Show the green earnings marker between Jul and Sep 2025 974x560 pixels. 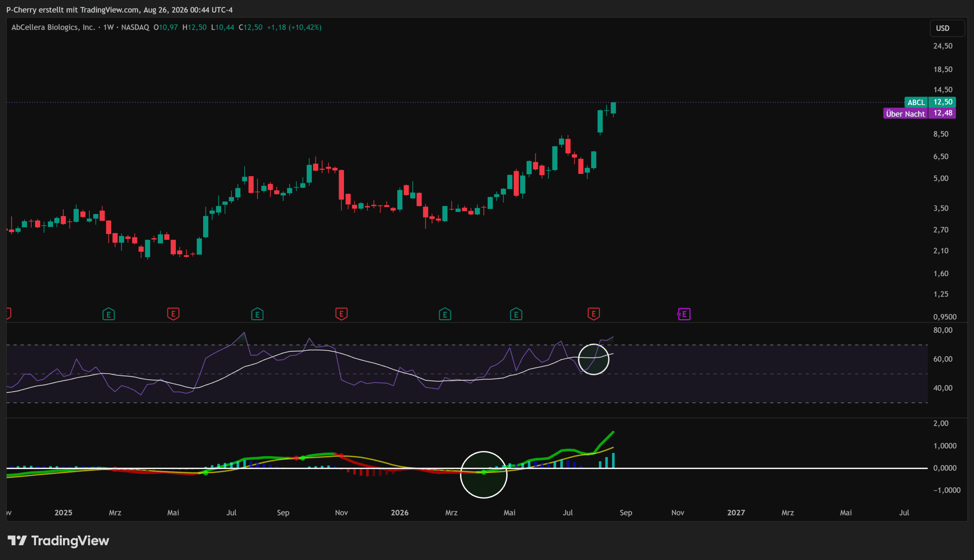tap(257, 314)
